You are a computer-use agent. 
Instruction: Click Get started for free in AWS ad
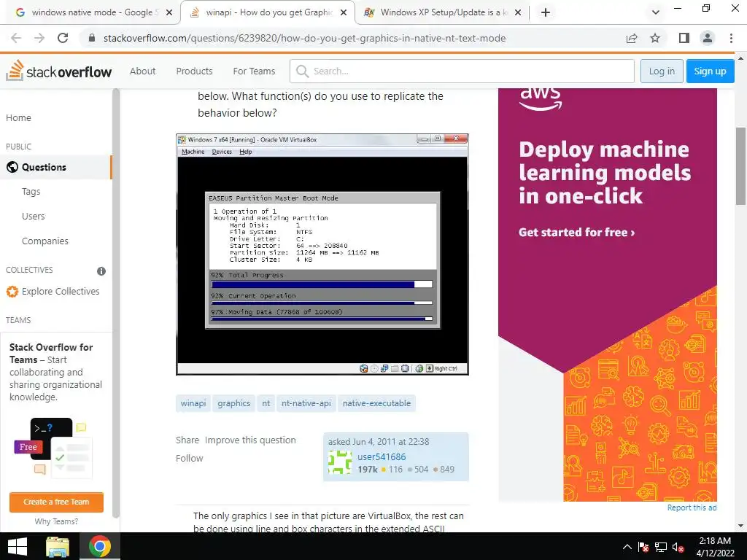576,233
